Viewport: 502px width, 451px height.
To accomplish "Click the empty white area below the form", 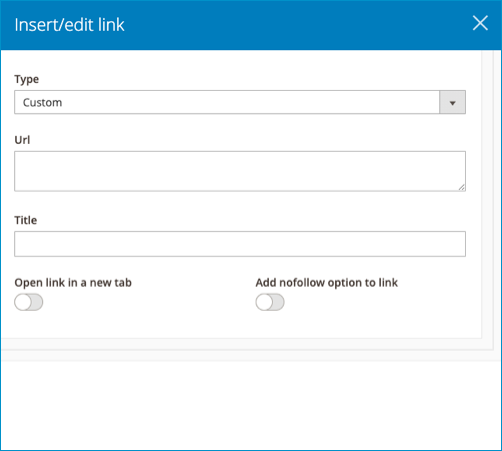I will coord(251,405).
